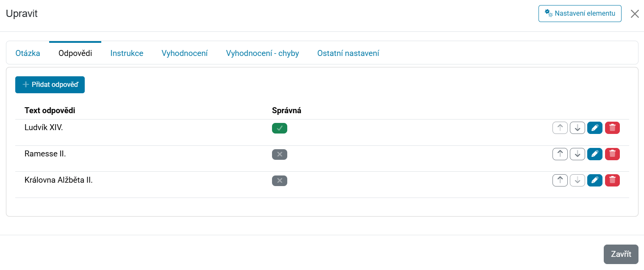Screen dimensions: 644x270
Task: Switch to the Otázka tab
Action: pos(28,53)
